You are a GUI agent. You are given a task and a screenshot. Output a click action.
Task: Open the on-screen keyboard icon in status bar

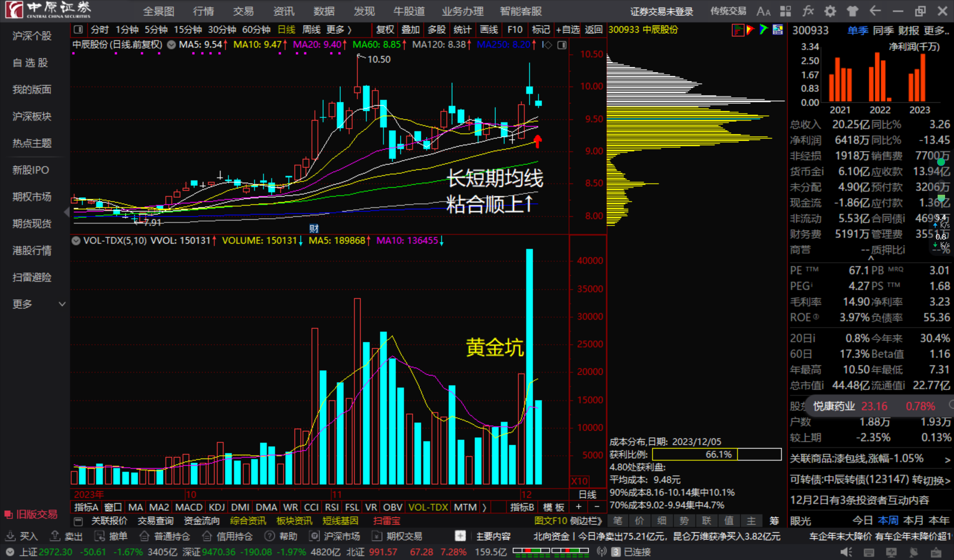869,552
